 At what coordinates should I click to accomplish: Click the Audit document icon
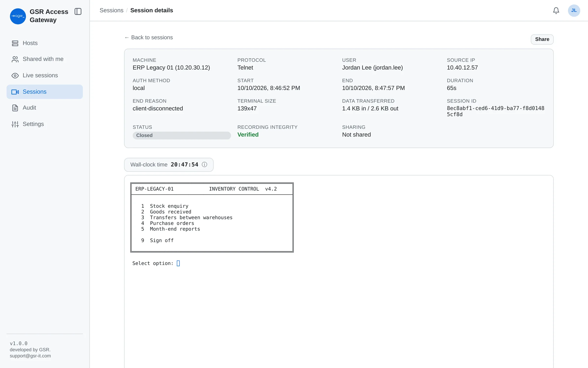click(x=15, y=108)
